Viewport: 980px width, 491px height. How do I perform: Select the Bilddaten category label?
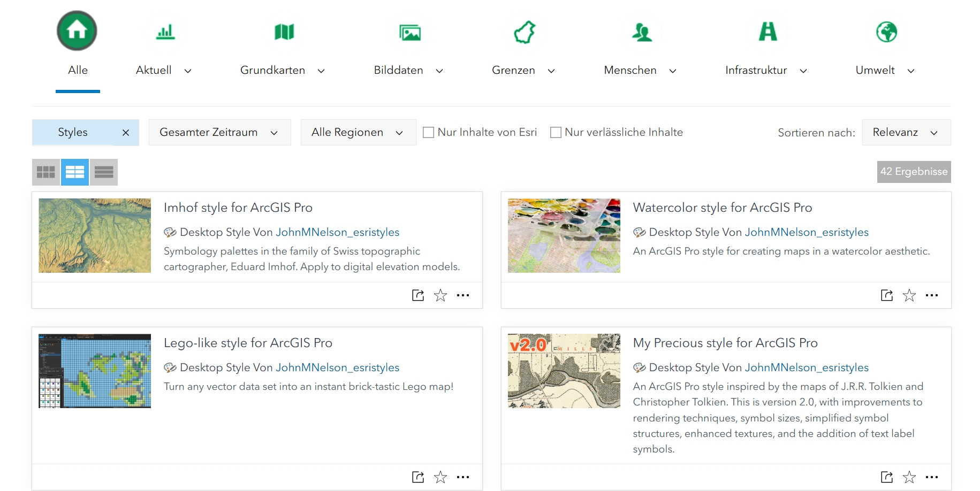pos(398,70)
